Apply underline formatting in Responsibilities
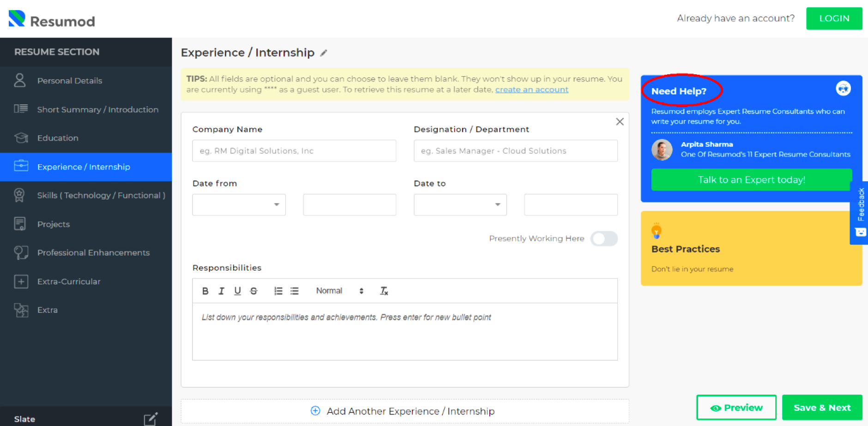Viewport: 868px width, 426px height. (x=237, y=291)
